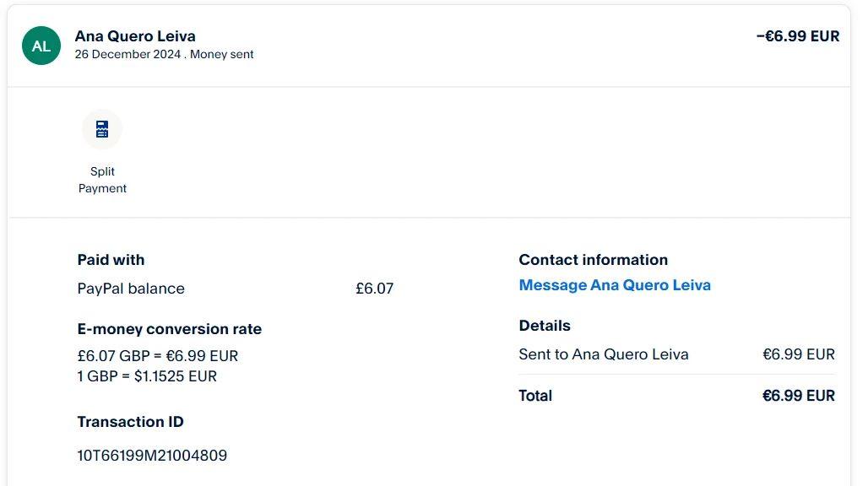Click the E-money conversion rate heading
The width and height of the screenshot is (868, 486).
[x=169, y=329]
